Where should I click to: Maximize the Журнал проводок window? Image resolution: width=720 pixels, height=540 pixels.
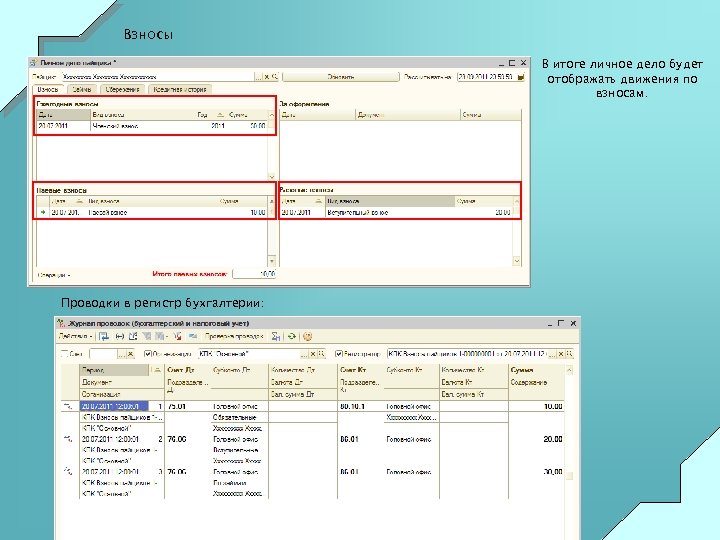coord(561,323)
